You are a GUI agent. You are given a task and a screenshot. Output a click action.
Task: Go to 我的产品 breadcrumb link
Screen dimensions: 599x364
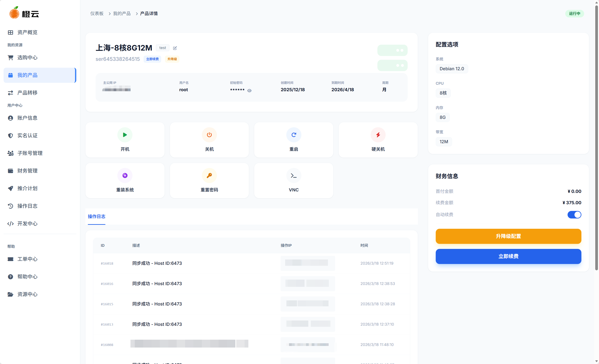122,13
